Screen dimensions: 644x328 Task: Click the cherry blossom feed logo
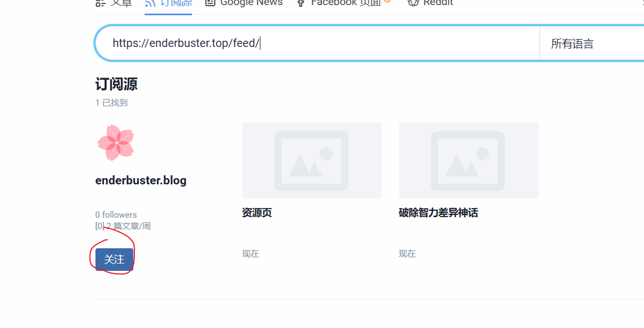116,143
